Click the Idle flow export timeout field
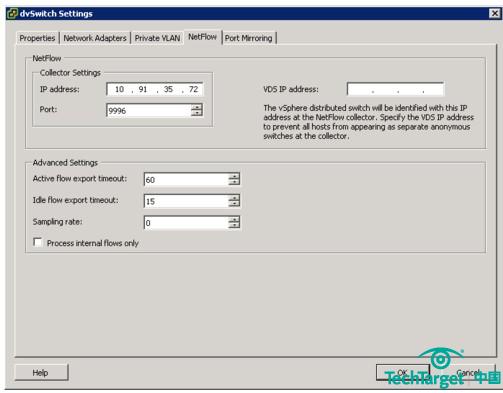Viewport: 503px width, 393px height. [186, 201]
